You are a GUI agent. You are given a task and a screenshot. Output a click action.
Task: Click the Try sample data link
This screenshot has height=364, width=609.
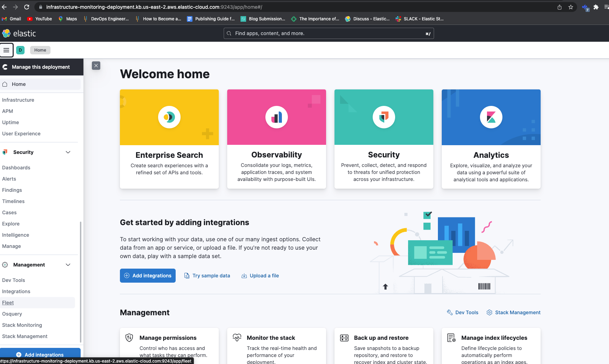coord(207,276)
